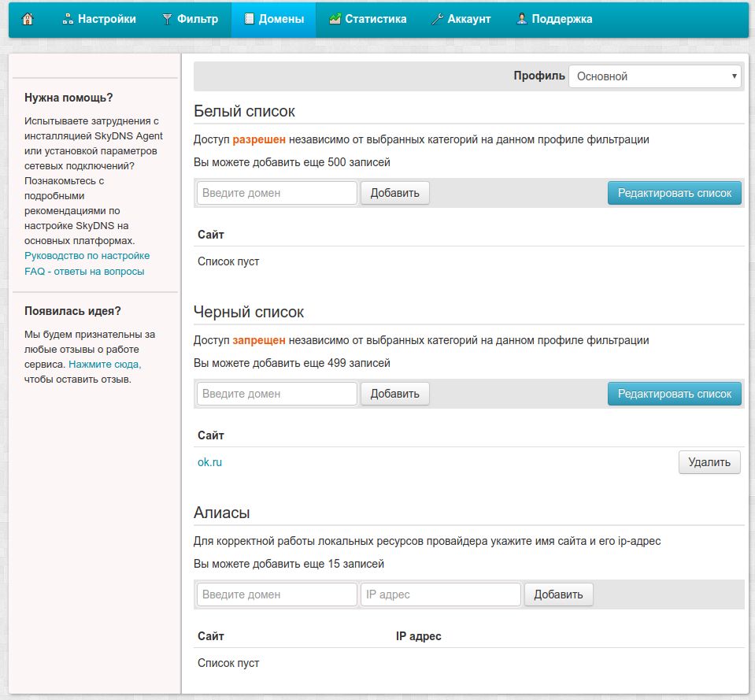755x700 pixels.
Task: Add domain to the black list
Action: pos(394,394)
